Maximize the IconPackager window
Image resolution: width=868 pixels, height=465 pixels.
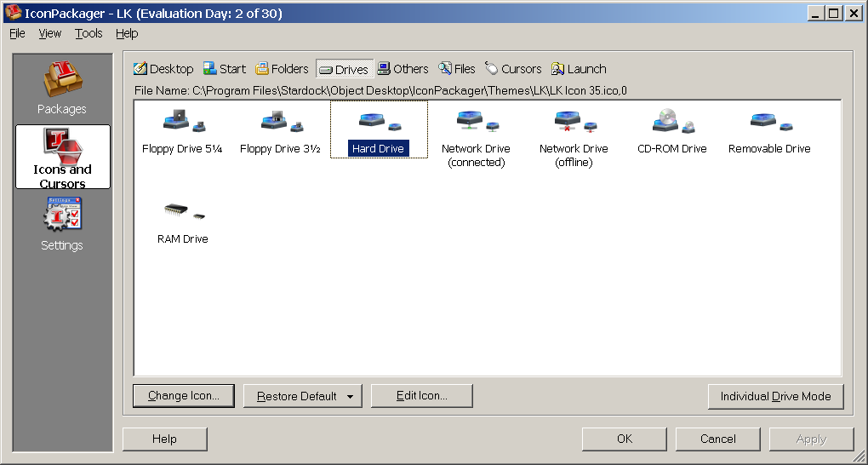[834, 14]
